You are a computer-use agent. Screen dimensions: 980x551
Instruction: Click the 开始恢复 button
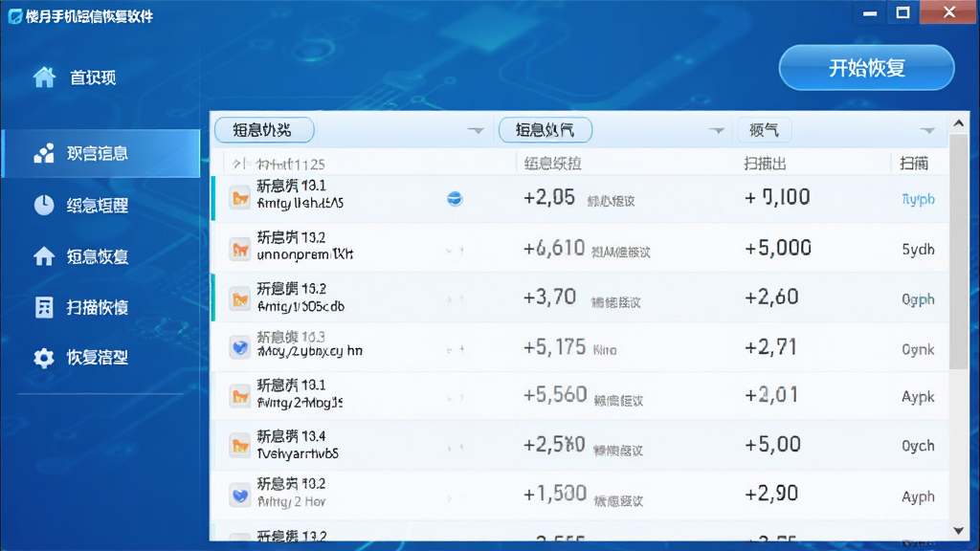[x=866, y=68]
